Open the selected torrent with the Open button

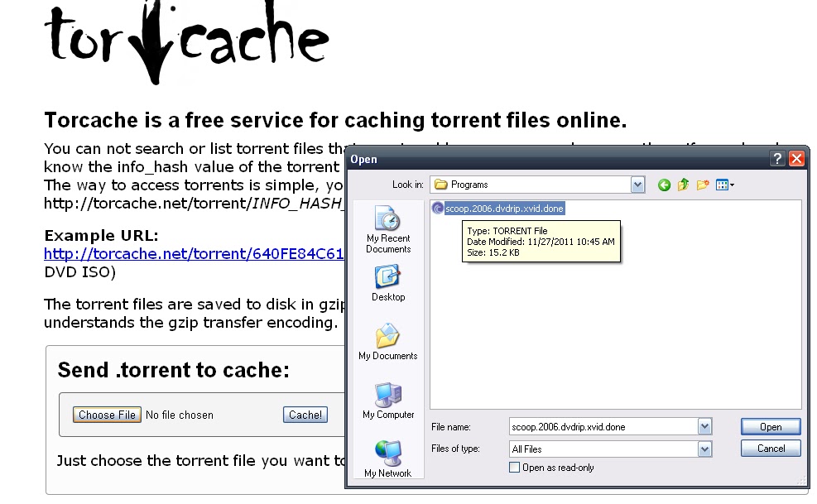[x=769, y=425]
